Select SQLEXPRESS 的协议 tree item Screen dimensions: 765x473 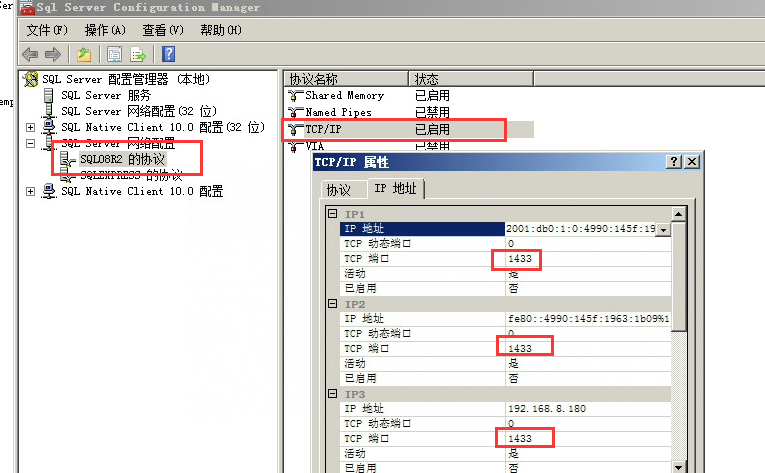(x=131, y=175)
